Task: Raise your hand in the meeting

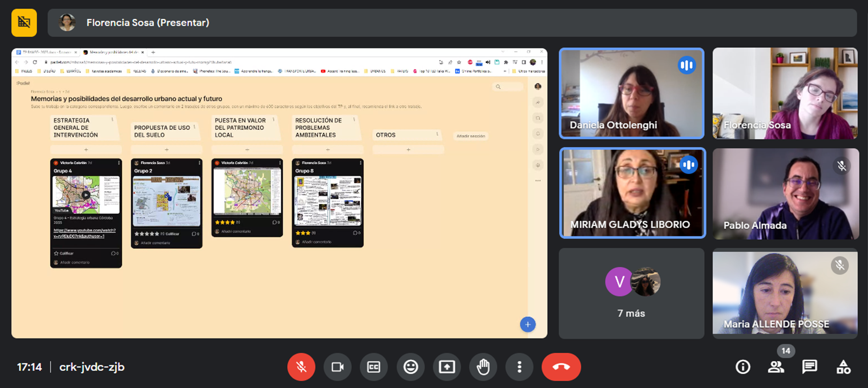Action: [x=483, y=367]
